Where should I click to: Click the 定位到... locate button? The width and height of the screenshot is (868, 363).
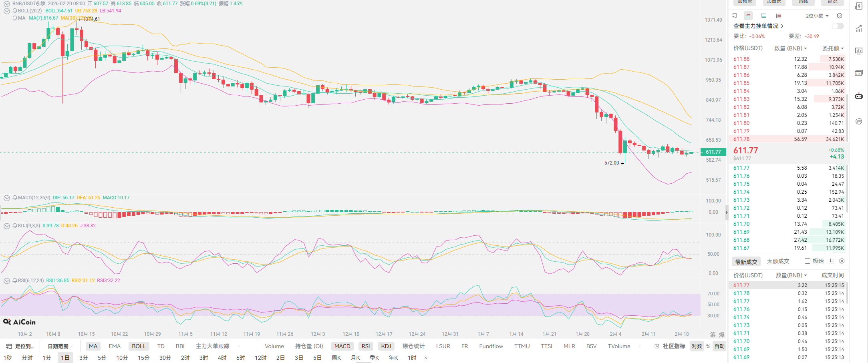21,346
